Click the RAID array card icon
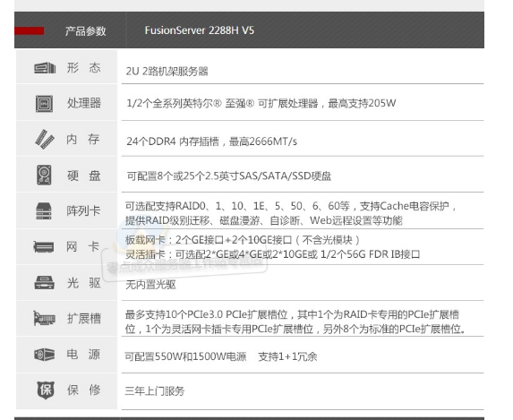This screenshot has height=420, width=513. pos(44,210)
